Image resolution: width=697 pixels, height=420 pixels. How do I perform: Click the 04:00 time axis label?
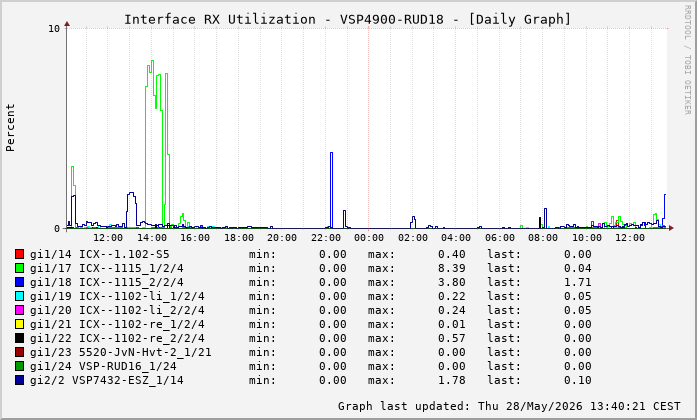[x=456, y=238]
